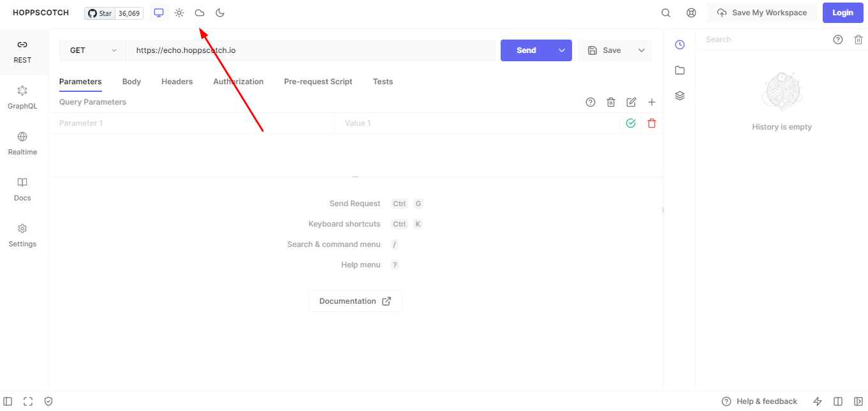
Task: Switch to black theme moon icon
Action: 220,13
